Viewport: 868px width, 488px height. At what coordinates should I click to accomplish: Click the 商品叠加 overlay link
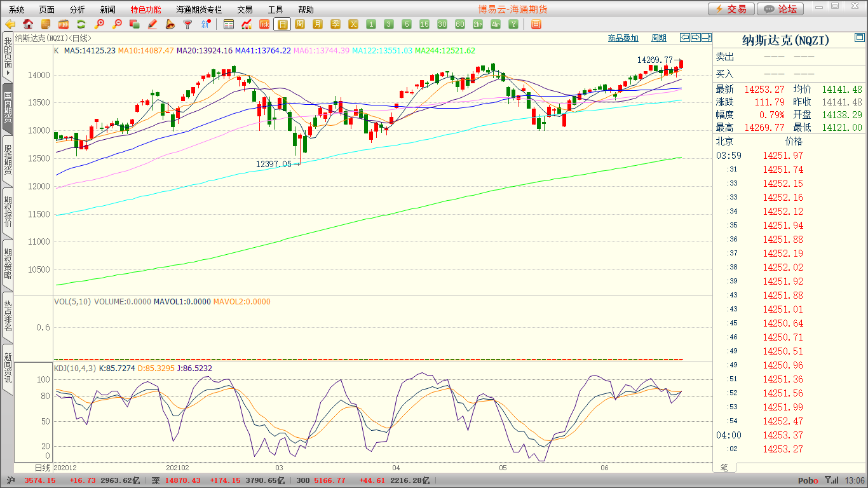[623, 38]
